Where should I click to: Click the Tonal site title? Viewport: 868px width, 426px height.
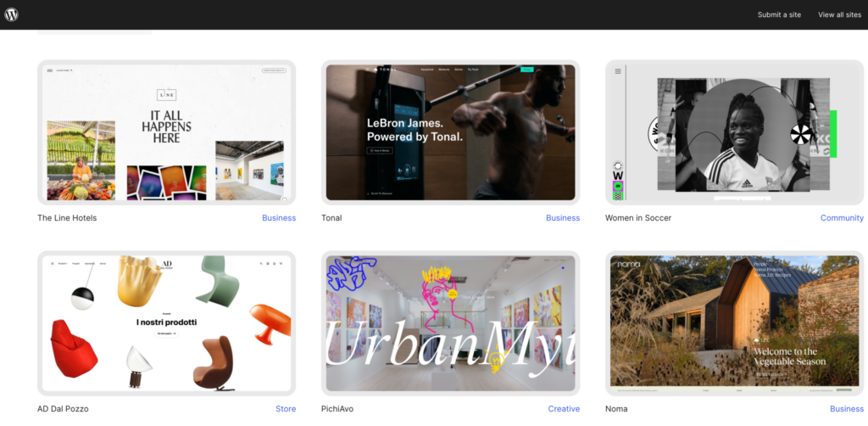click(331, 218)
